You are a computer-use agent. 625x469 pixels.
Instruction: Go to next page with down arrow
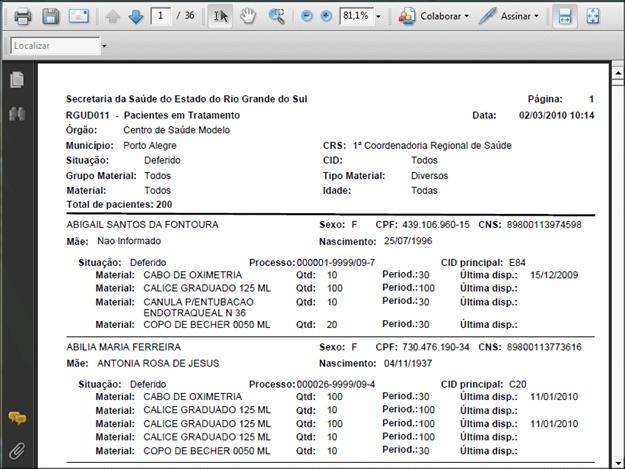pos(136,16)
